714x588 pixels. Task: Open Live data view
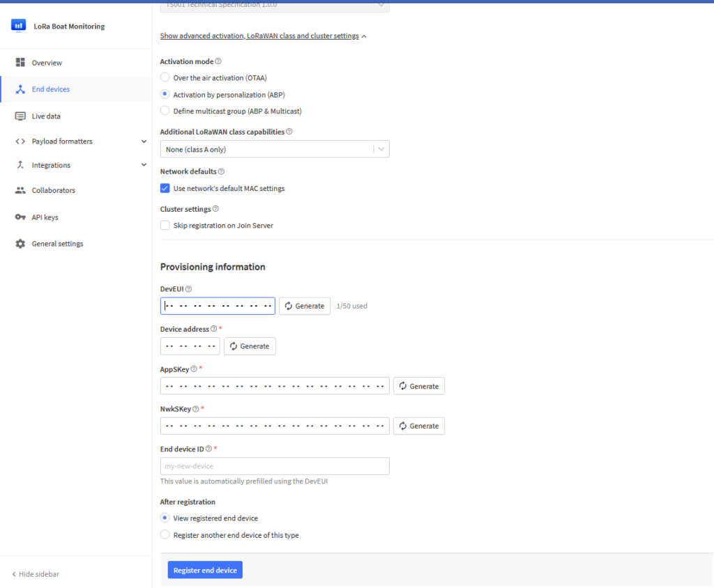[46, 116]
